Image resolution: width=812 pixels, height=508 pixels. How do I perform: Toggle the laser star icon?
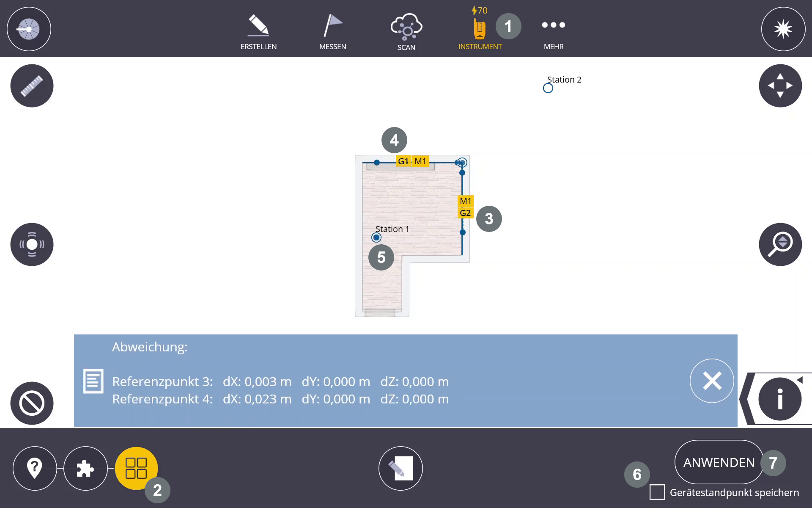point(783,29)
